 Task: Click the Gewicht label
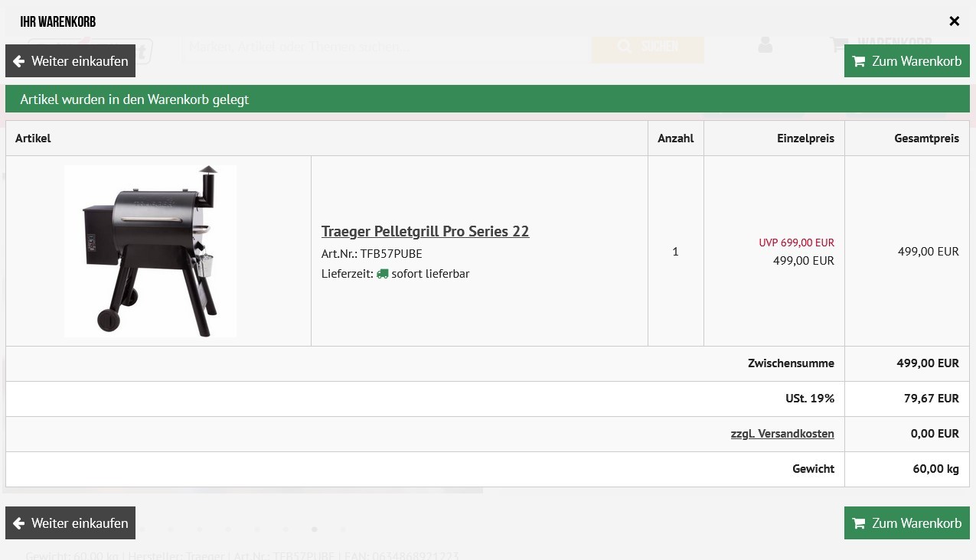[x=813, y=469]
